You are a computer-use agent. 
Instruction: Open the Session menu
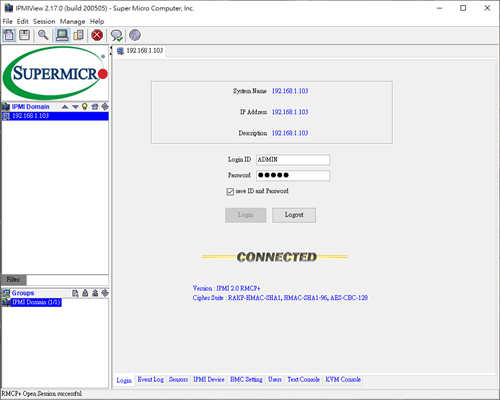click(x=44, y=21)
